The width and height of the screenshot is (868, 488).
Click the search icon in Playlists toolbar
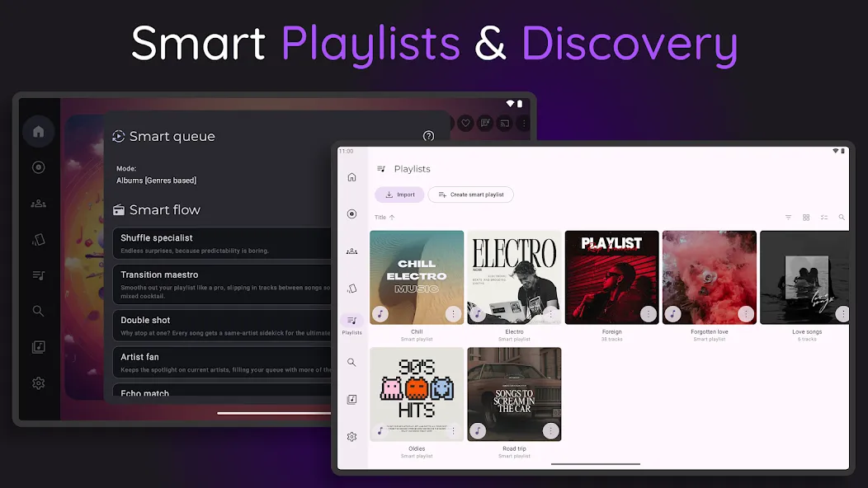click(x=842, y=218)
